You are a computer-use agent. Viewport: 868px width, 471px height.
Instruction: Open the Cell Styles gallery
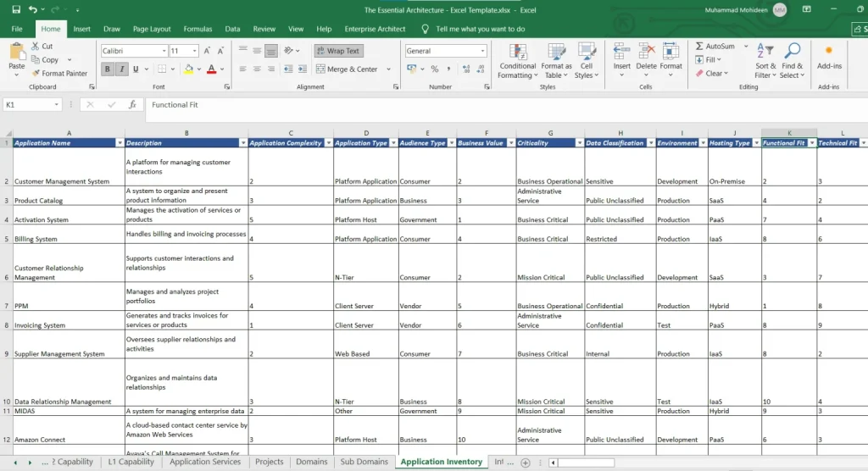point(586,61)
